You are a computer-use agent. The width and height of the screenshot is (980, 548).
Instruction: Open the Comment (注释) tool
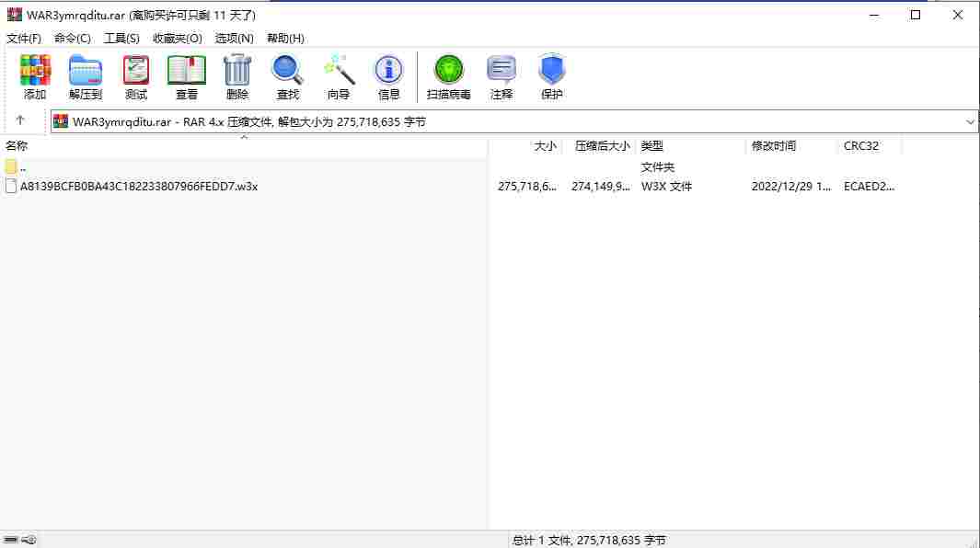click(502, 76)
